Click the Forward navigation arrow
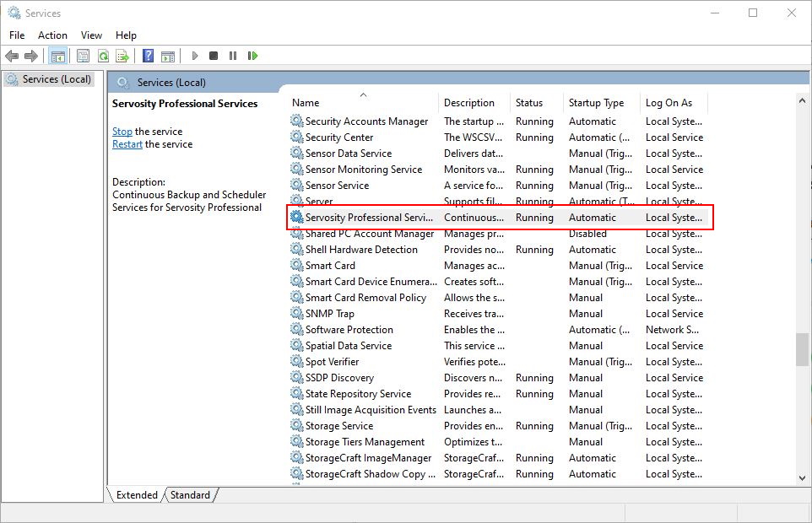This screenshot has width=812, height=523. point(32,56)
